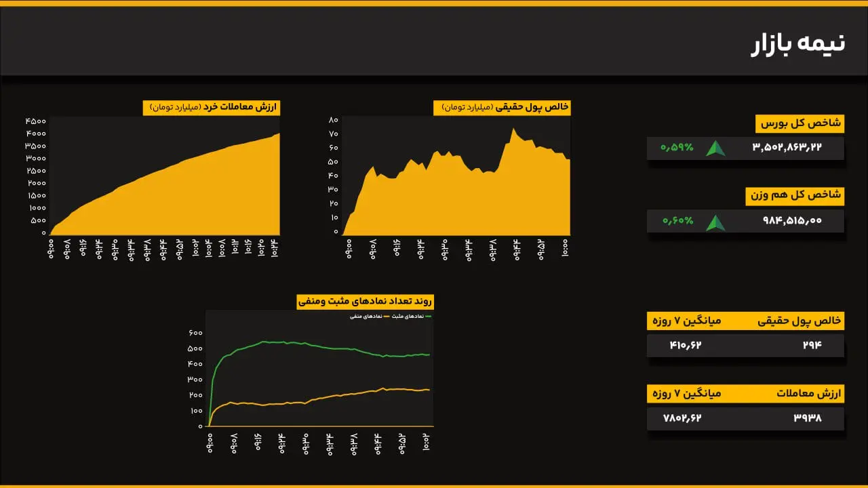Click the green up arrow in شاخص کل هم وزن row
The image size is (868, 488).
pyautogui.click(x=715, y=222)
